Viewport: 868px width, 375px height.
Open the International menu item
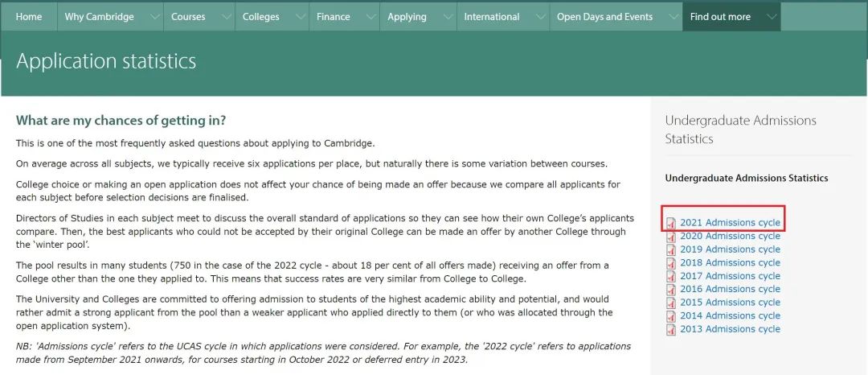(x=492, y=17)
